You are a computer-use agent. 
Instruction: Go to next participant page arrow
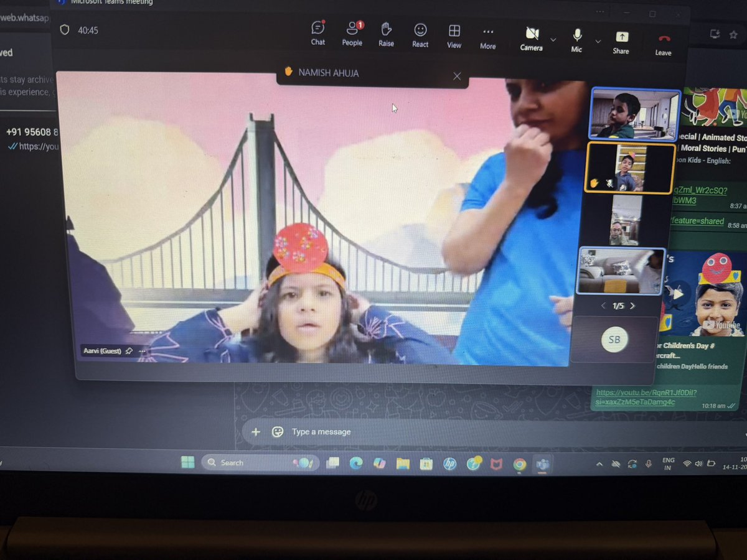632,306
